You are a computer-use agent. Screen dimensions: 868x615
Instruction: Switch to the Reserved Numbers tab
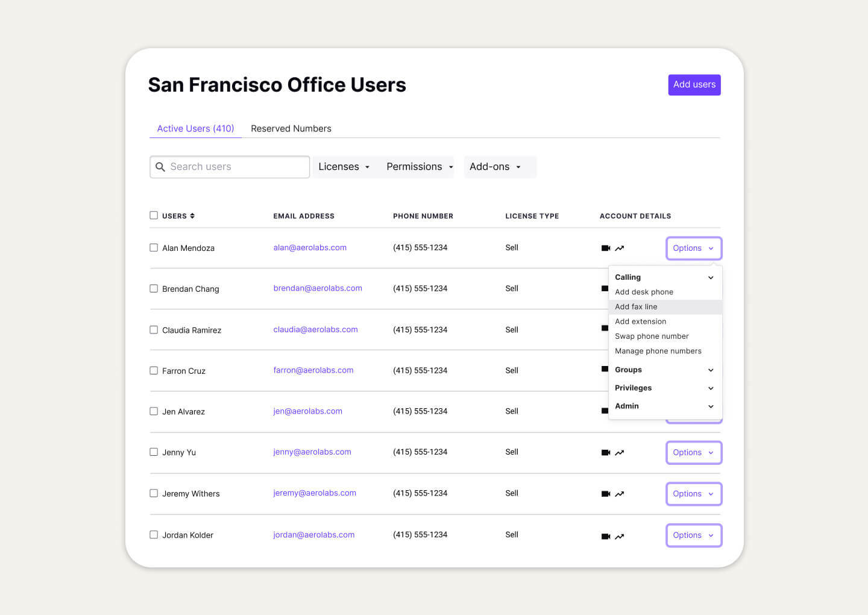291,128
